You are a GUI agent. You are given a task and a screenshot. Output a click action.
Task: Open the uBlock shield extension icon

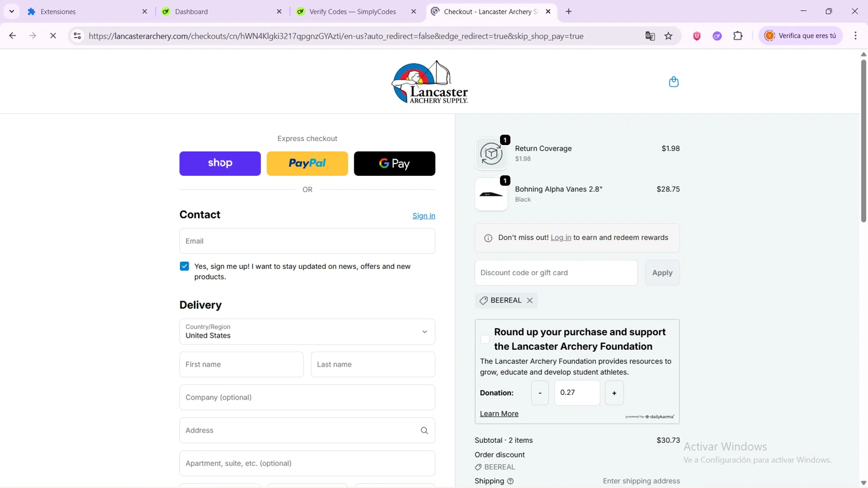[697, 36]
